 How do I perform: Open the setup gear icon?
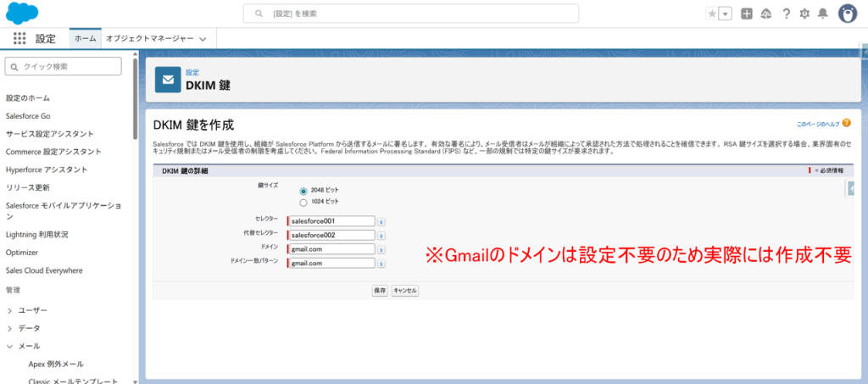[804, 14]
